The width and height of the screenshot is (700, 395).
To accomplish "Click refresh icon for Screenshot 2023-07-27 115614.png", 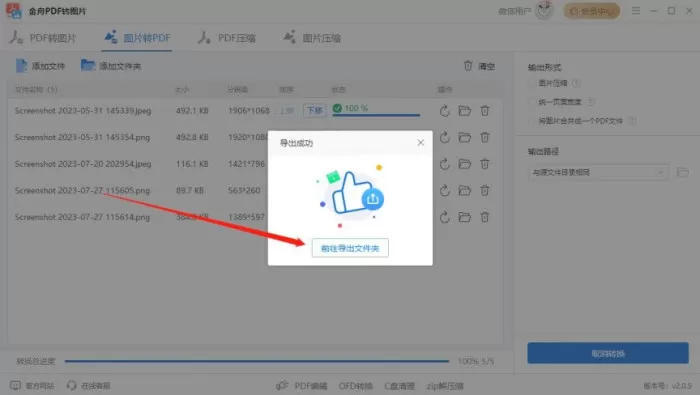I will coord(445,217).
